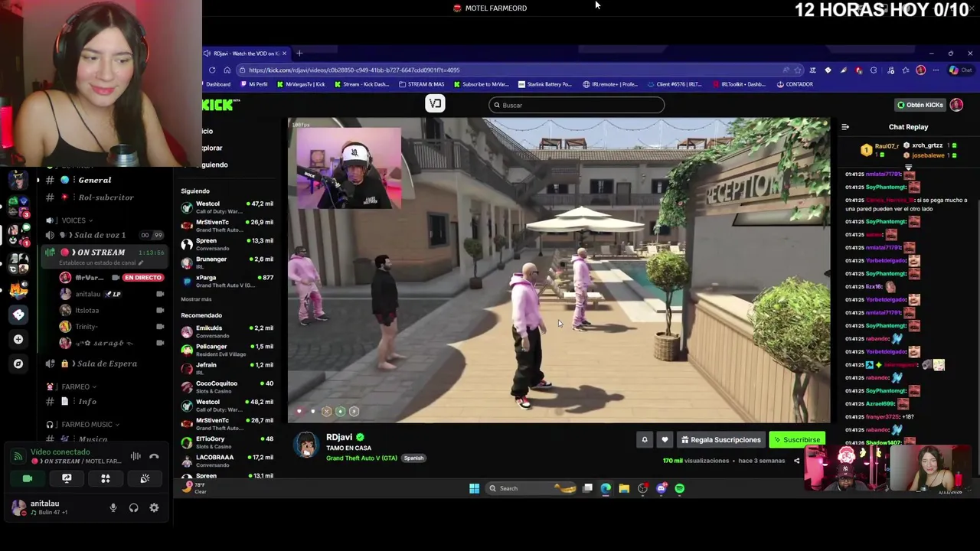Viewport: 980px width, 551px height.
Task: Click the favorites star in the address bar
Action: pyautogui.click(x=798, y=70)
